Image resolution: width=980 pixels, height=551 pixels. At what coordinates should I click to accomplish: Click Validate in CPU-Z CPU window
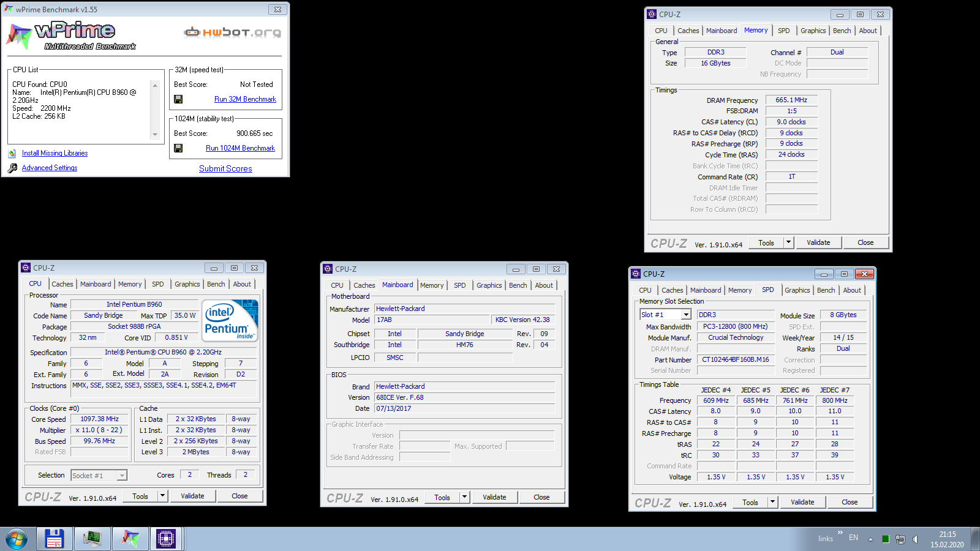192,496
